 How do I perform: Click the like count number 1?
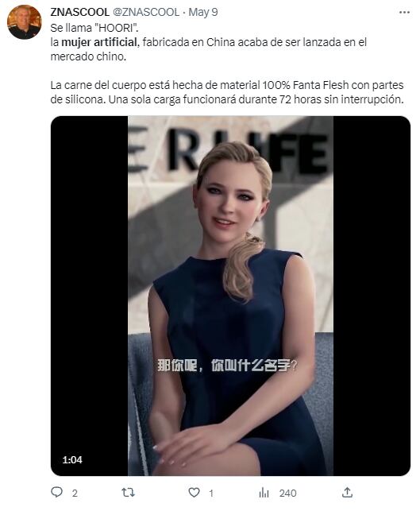tap(211, 493)
